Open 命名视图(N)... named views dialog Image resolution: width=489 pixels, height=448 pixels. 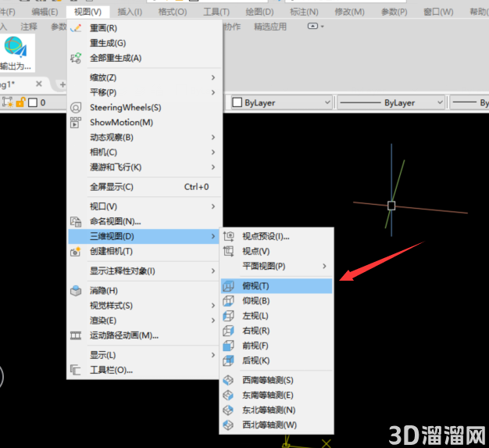144,221
